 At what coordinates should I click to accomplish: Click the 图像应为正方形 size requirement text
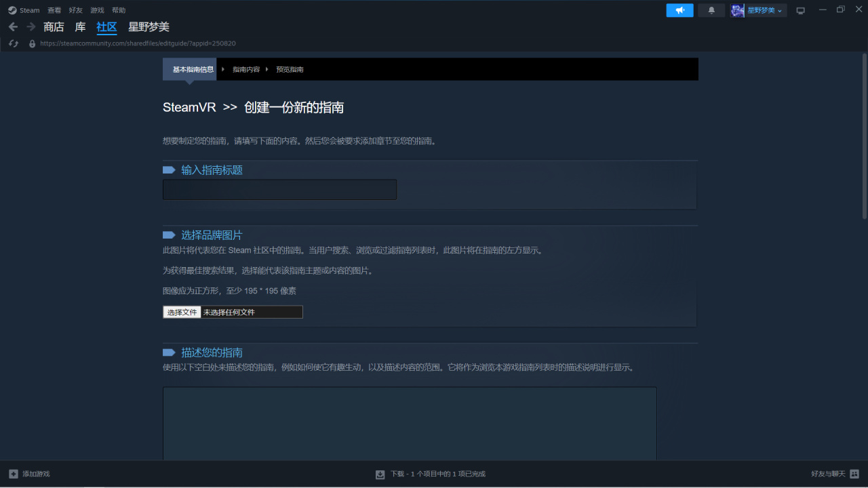tap(229, 291)
